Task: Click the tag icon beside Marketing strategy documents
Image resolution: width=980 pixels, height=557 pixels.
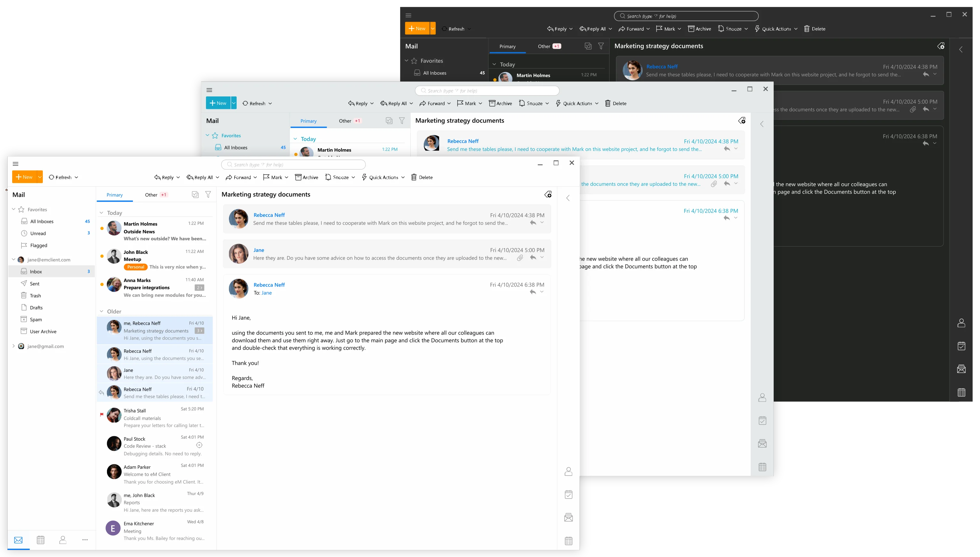Action: (x=548, y=194)
